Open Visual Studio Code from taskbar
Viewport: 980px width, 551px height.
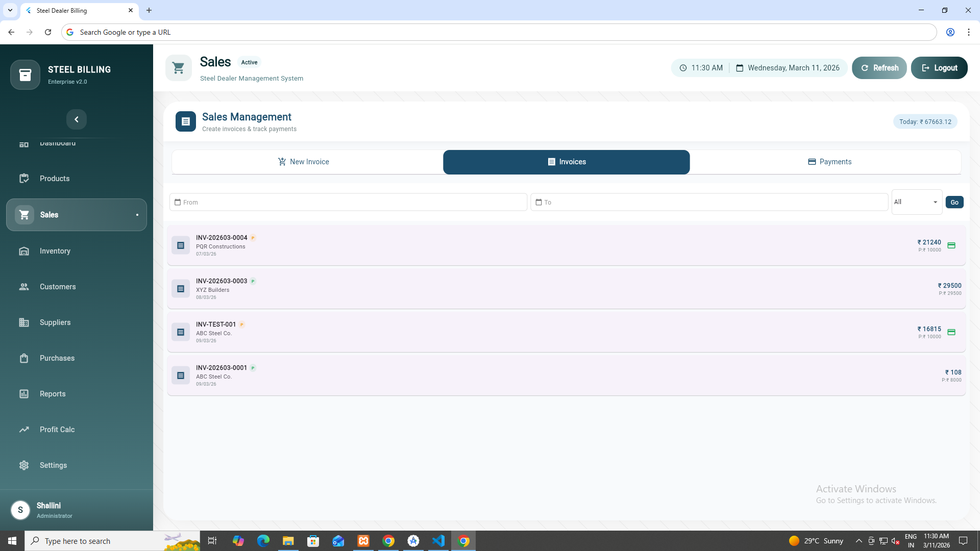[438, 541]
